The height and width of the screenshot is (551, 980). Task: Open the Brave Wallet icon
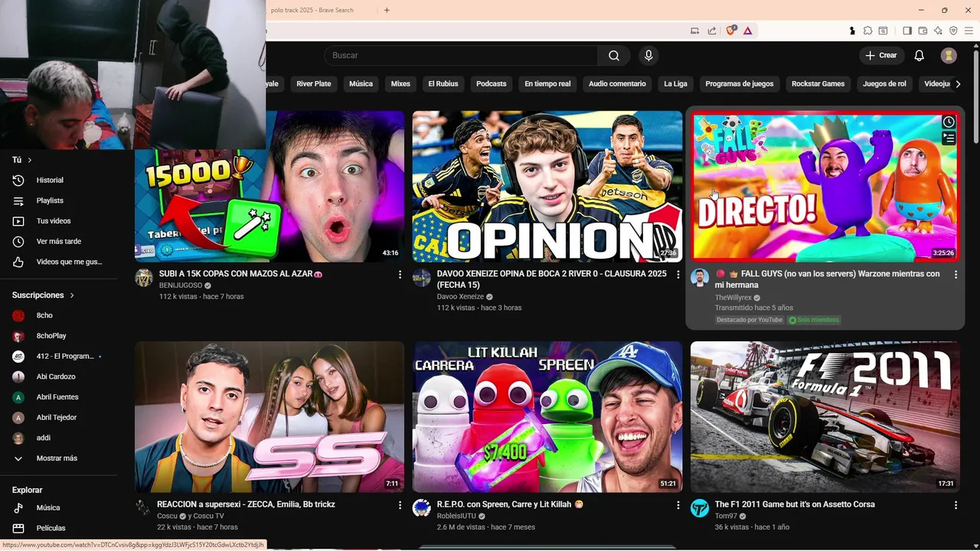pos(923,31)
